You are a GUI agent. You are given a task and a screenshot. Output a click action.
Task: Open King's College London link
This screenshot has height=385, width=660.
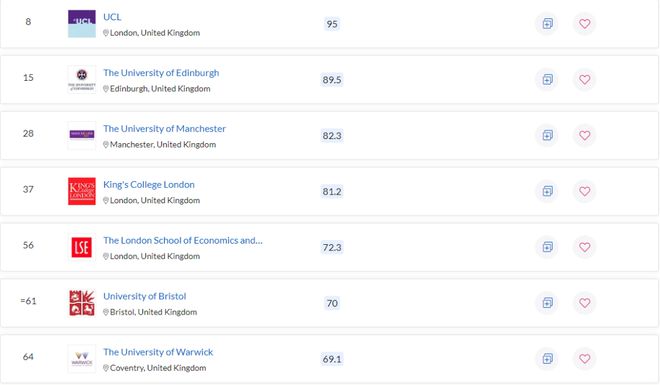click(x=149, y=185)
